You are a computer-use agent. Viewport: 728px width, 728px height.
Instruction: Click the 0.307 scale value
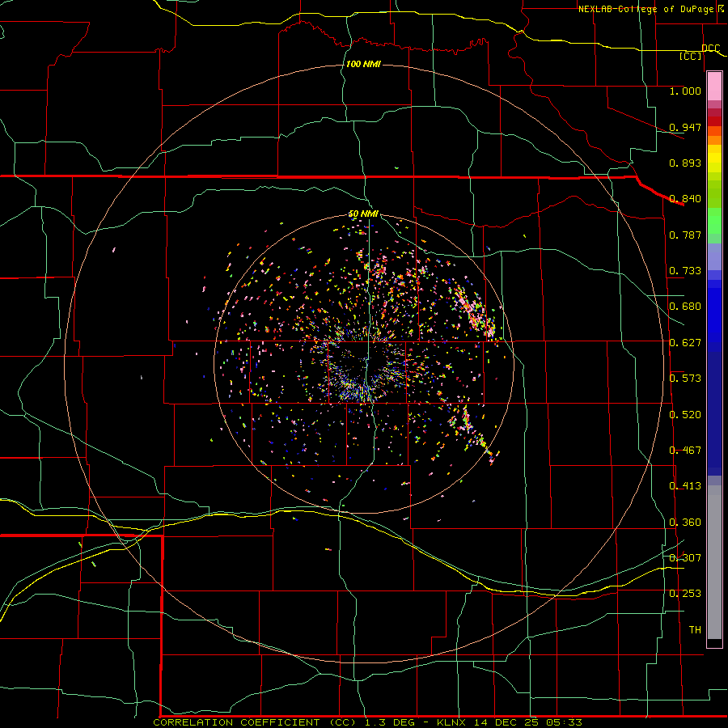685,558
